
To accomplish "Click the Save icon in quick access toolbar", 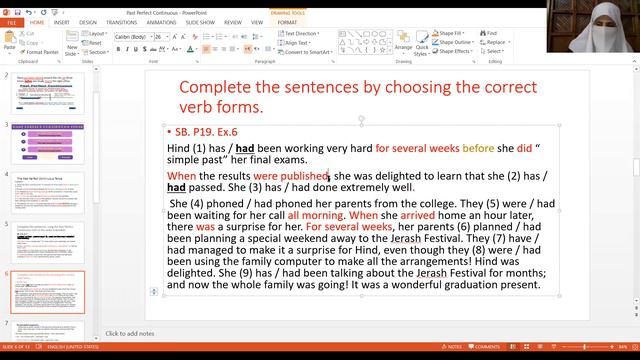I will (18, 13).
